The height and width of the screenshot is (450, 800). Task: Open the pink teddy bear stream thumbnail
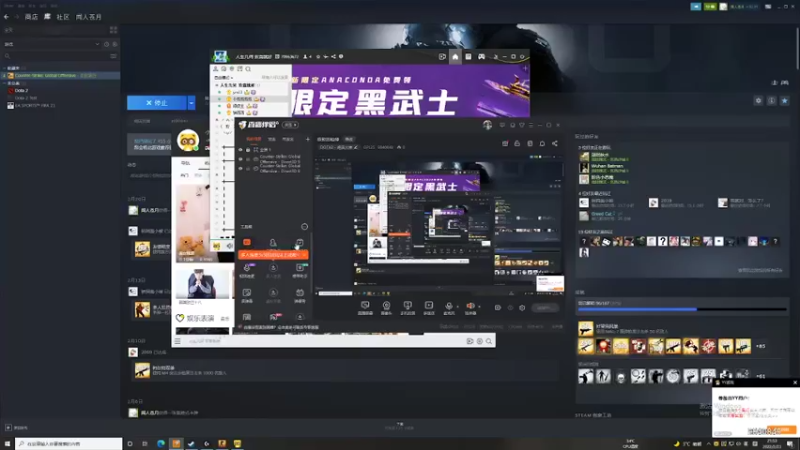[x=194, y=223]
